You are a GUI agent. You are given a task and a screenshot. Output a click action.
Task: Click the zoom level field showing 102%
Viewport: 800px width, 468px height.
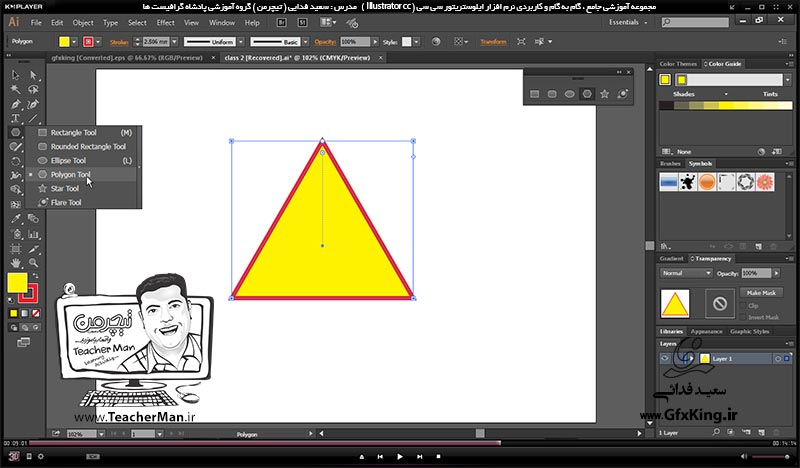[x=82, y=434]
